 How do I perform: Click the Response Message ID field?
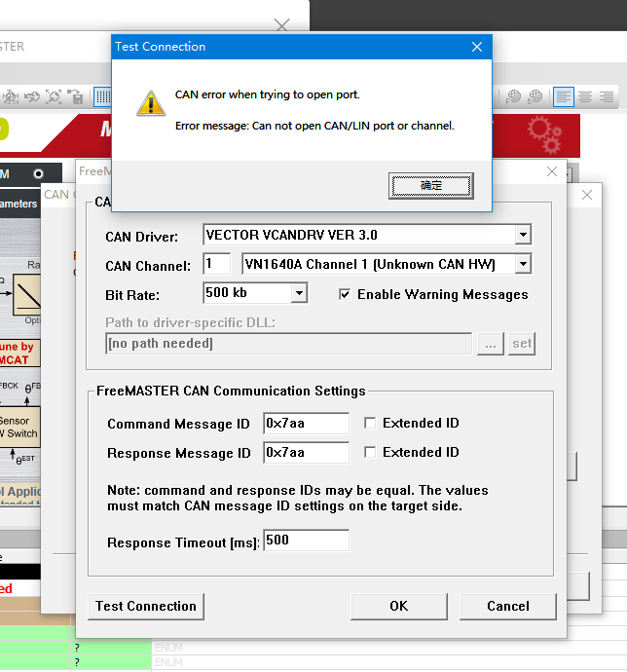tap(306, 453)
